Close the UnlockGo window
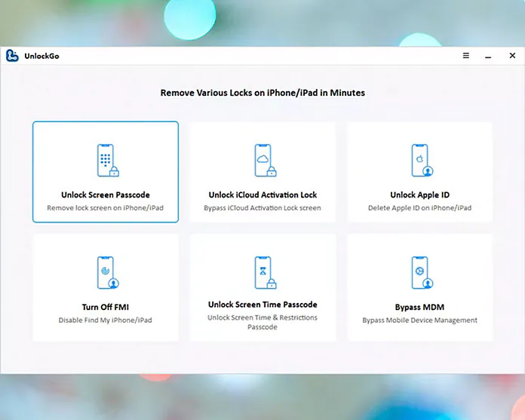 pyautogui.click(x=512, y=56)
